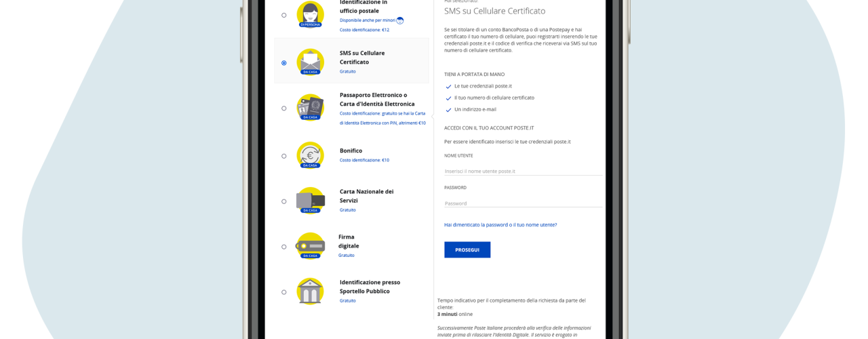The width and height of the screenshot is (868, 339).
Task: Click 'Gratuito' under Carta Nazionale dei Servizi
Action: point(347,210)
